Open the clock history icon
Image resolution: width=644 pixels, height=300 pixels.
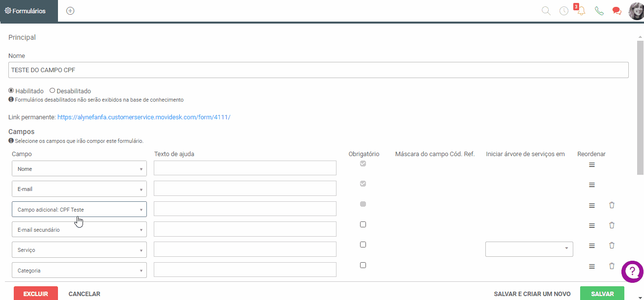click(x=564, y=11)
